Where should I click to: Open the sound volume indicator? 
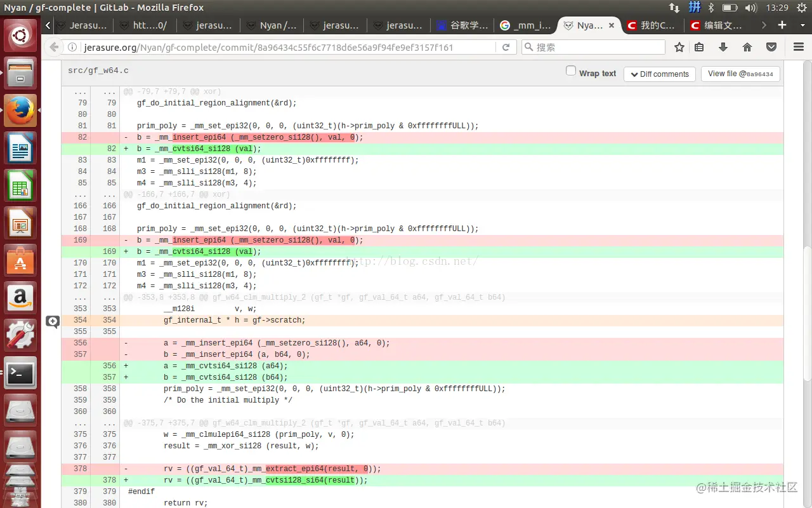click(x=751, y=8)
